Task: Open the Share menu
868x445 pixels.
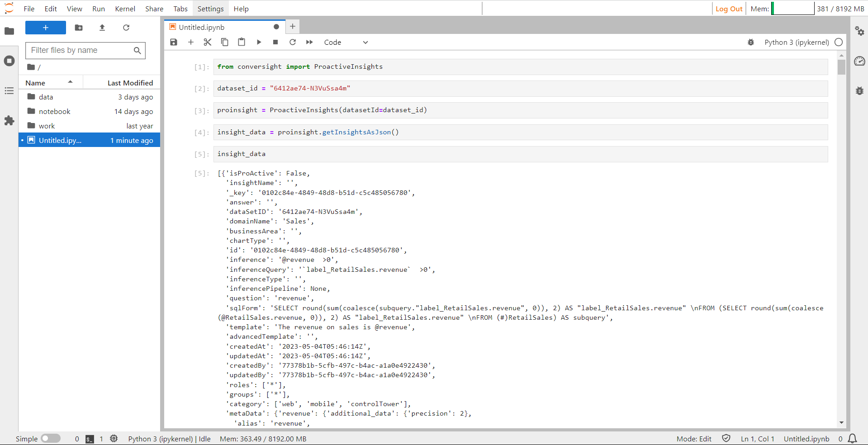Action: coord(154,9)
